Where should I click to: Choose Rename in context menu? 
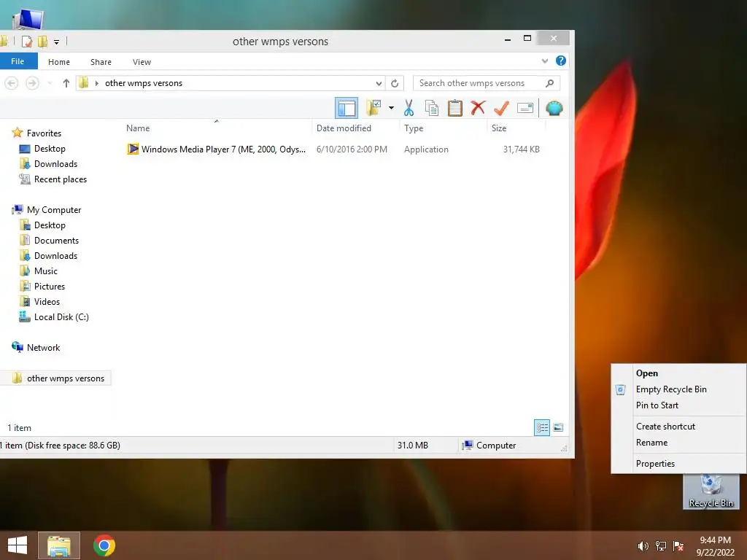(678, 443)
